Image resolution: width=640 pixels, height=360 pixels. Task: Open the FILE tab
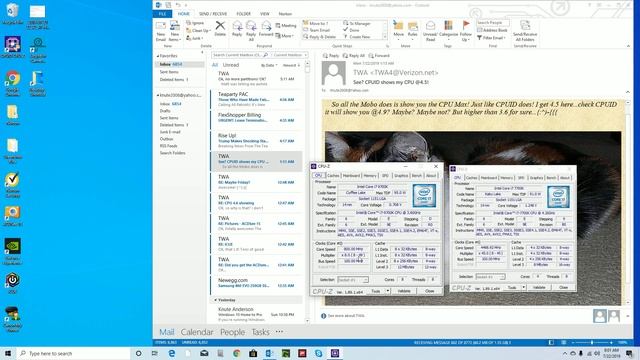point(162,14)
